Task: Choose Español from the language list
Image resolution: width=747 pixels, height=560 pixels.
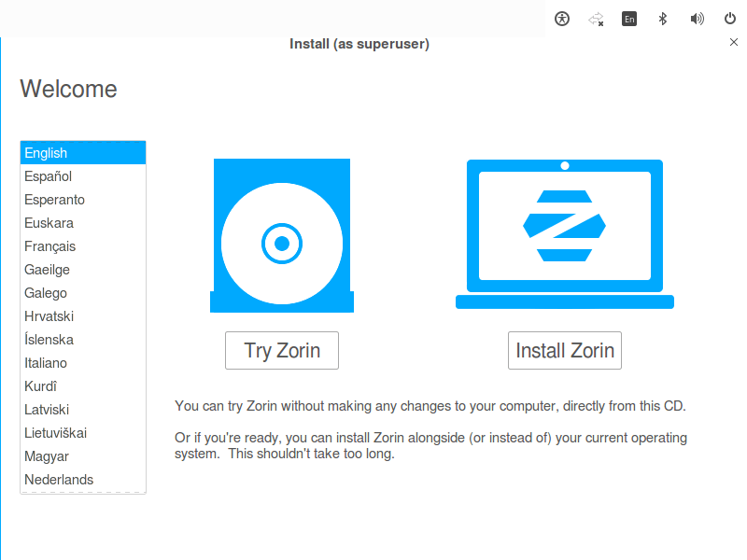Action: tap(82, 176)
